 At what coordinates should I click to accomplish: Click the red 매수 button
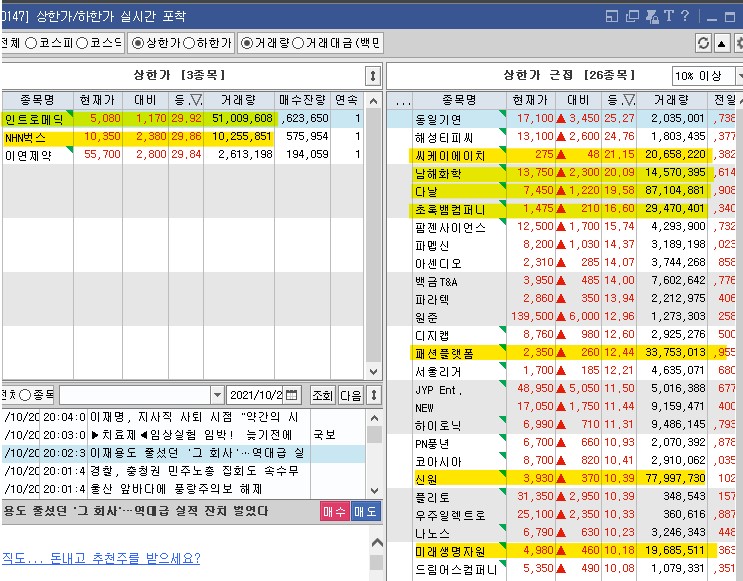click(x=335, y=512)
